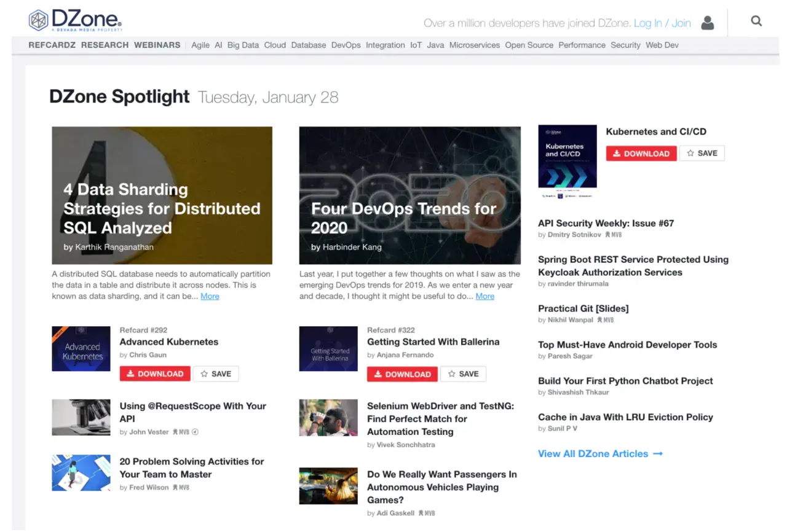The height and width of the screenshot is (532, 787).
Task: Download the Advanced Kubernetes refcard
Action: tap(155, 374)
